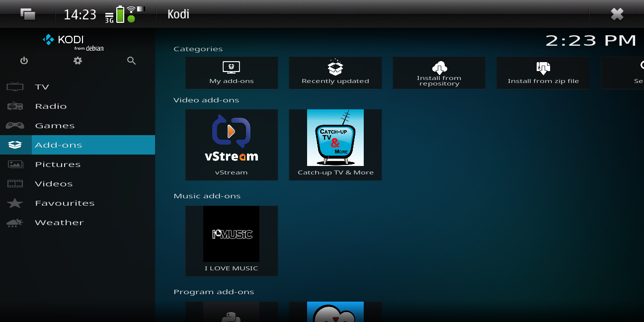Screen dimensions: 644x322
Task: Open Pictures from the sidebar
Action: (78, 164)
